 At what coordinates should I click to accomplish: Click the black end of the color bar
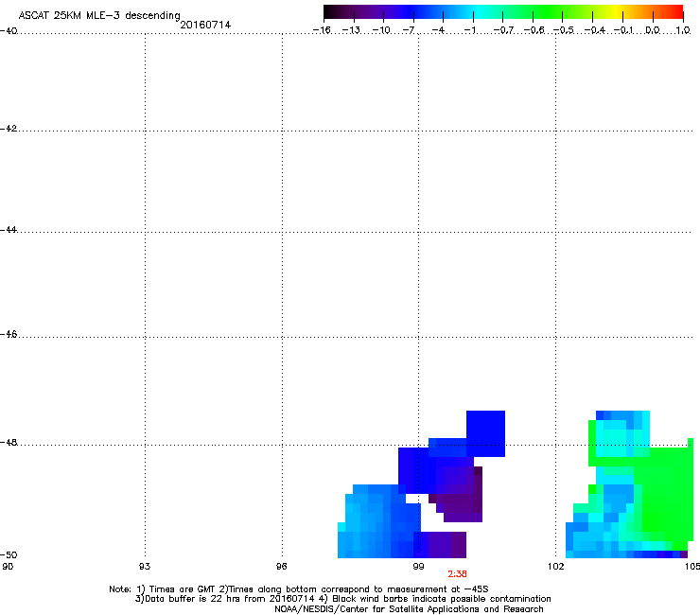tap(330, 12)
